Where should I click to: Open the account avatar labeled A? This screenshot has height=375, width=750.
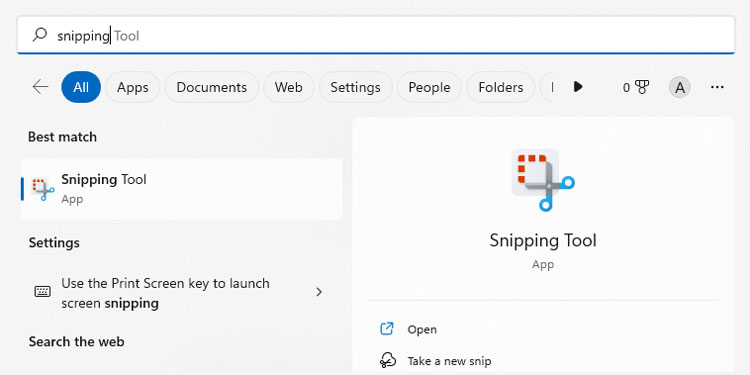point(680,88)
